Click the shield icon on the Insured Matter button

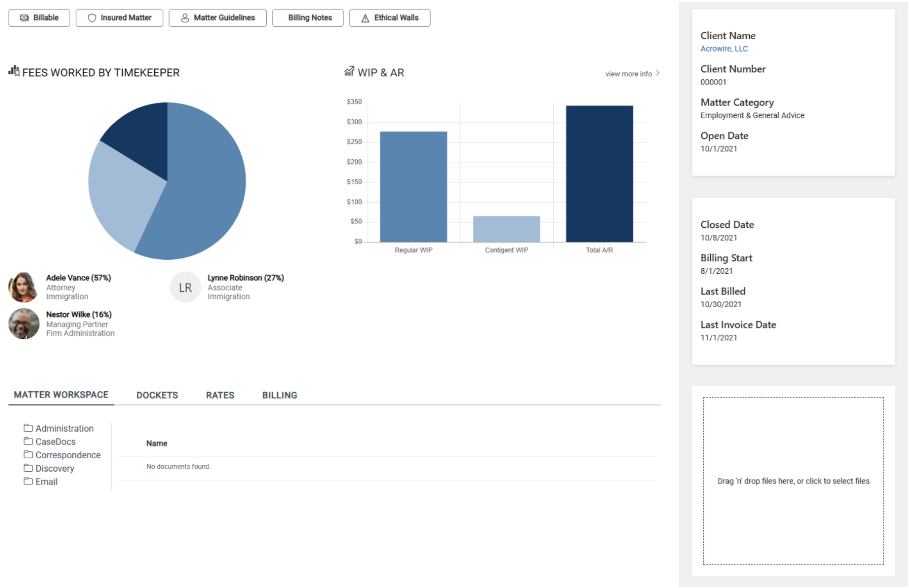[x=92, y=18]
